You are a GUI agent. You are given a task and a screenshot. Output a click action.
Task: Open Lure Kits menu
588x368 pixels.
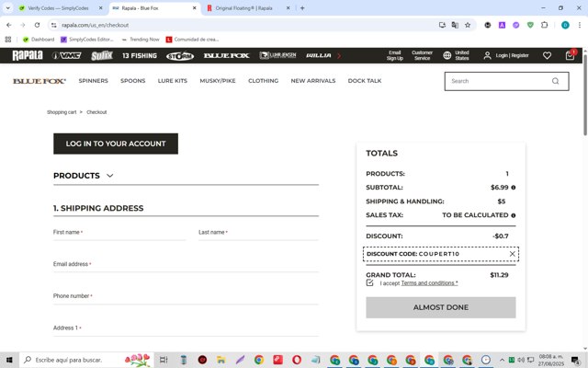[x=173, y=81]
